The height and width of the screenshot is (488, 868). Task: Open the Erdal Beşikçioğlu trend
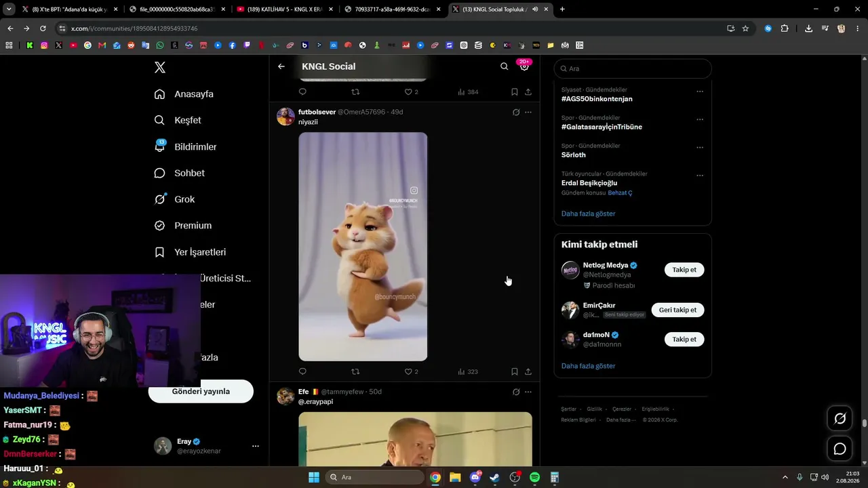[589, 183]
